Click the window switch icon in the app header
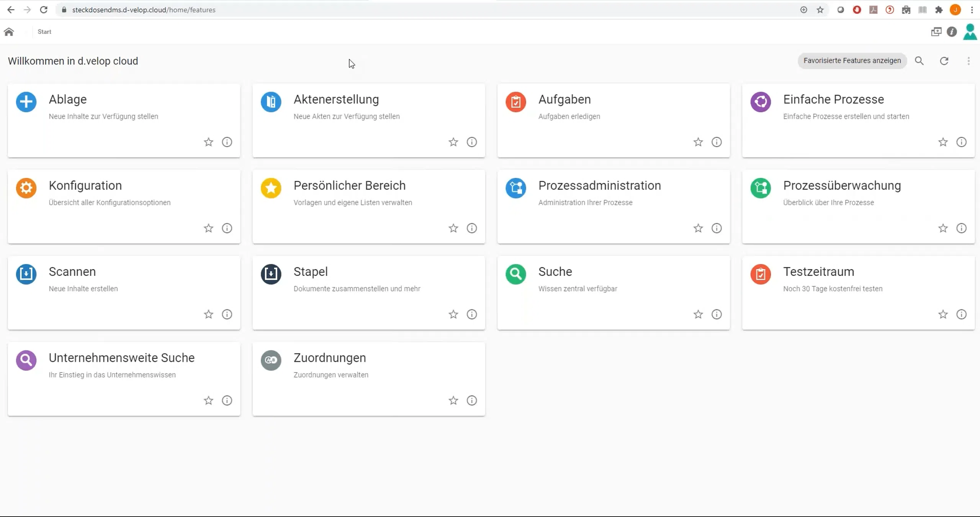The width and height of the screenshot is (980, 517). pos(936,32)
